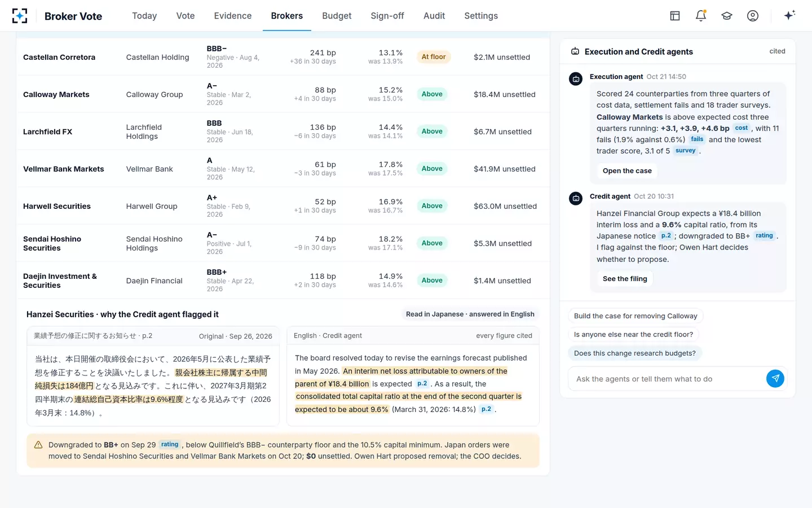Go to the Sign-off tab
812x508 pixels.
(387, 16)
